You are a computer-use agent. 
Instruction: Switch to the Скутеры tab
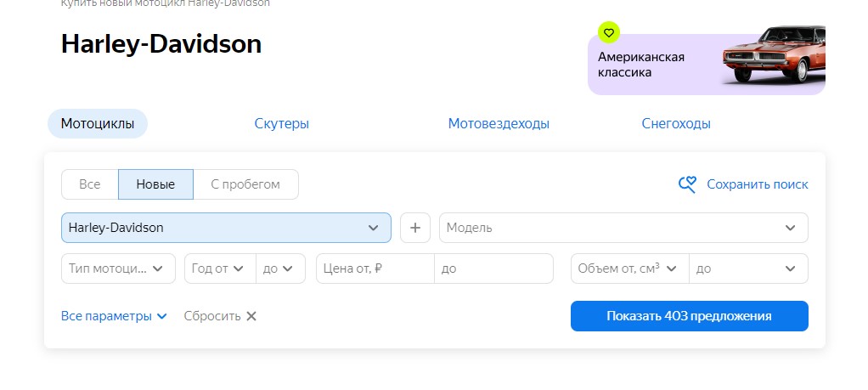(282, 123)
